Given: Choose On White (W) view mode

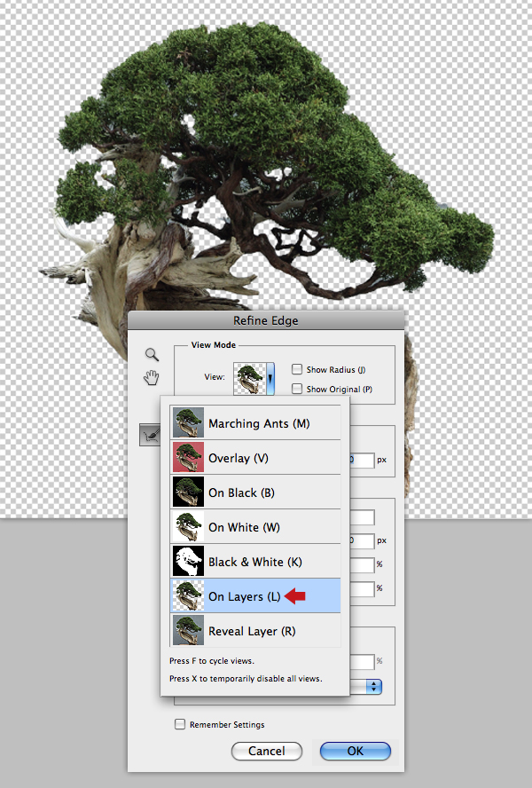Looking at the screenshot, I should (255, 527).
